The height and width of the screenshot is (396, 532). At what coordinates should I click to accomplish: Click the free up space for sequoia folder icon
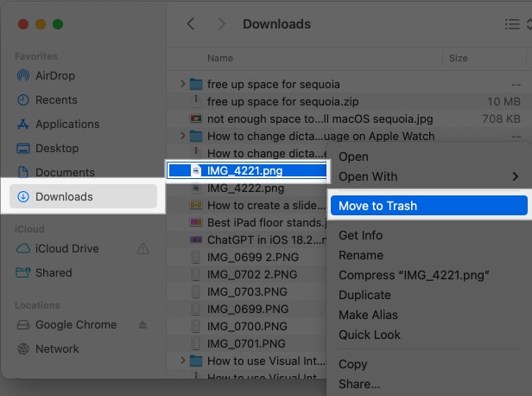[196, 84]
